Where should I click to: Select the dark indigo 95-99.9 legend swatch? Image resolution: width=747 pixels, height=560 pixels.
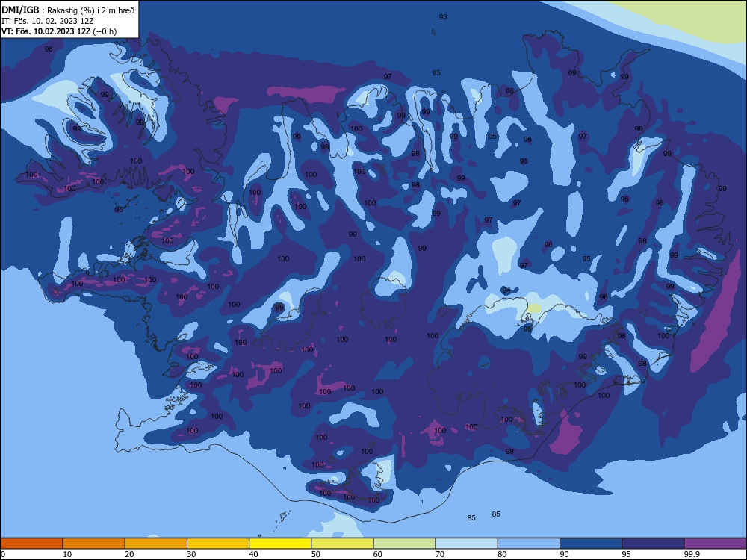[x=653, y=544]
